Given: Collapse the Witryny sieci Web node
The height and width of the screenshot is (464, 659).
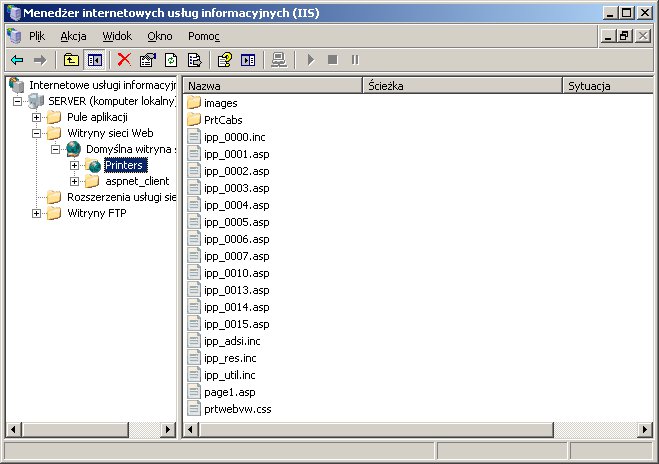Looking at the screenshot, I should click(x=37, y=133).
